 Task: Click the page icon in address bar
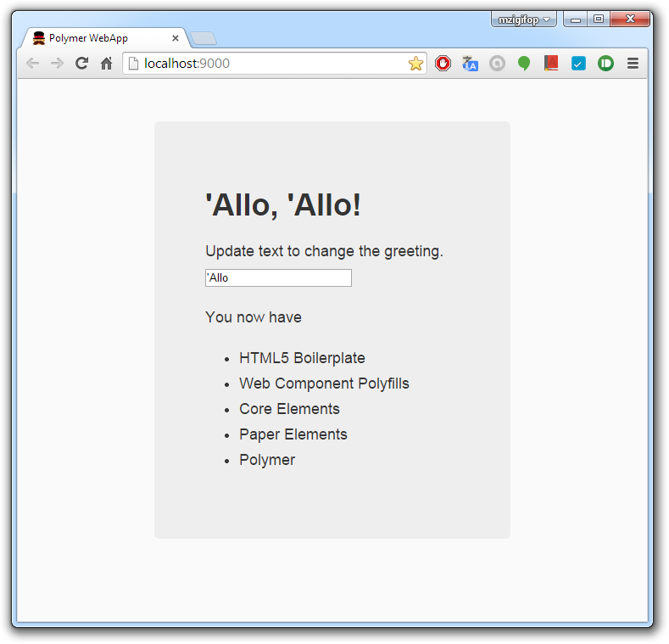133,63
